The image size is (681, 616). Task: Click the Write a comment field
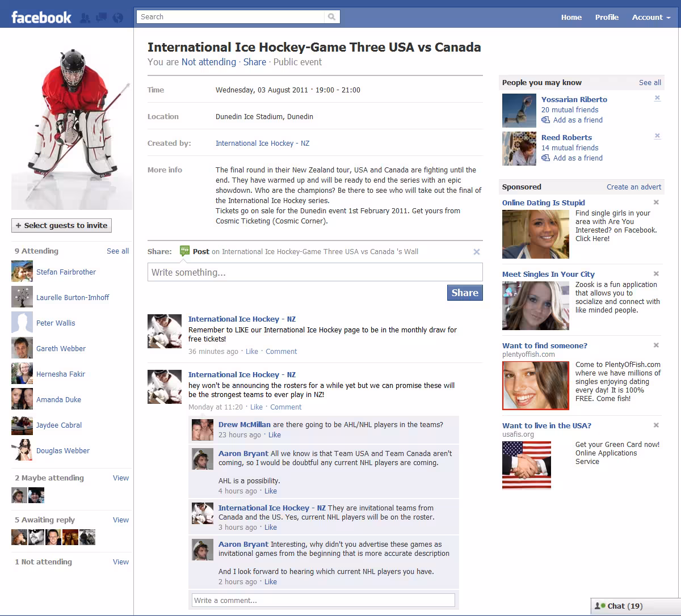coord(323,600)
